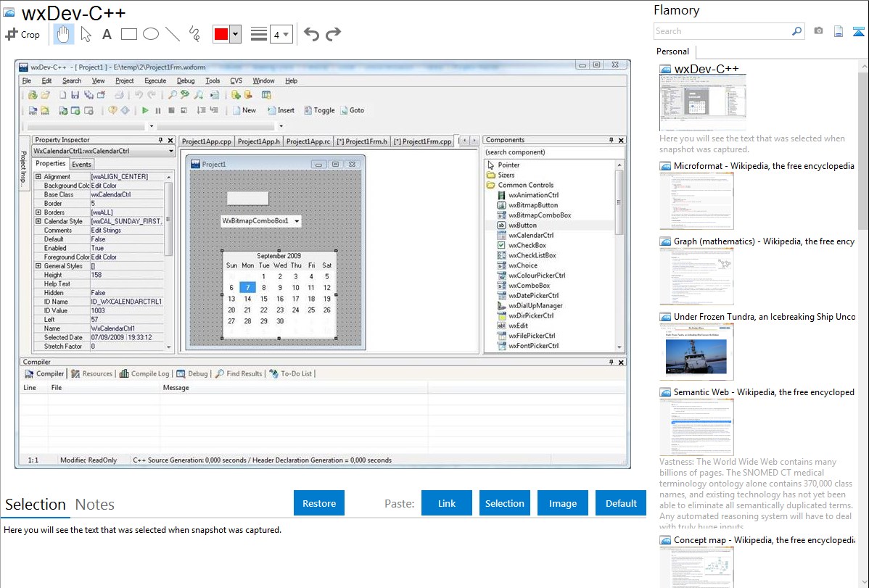Click the search component field
The width and height of the screenshot is (869, 588).
coord(553,152)
